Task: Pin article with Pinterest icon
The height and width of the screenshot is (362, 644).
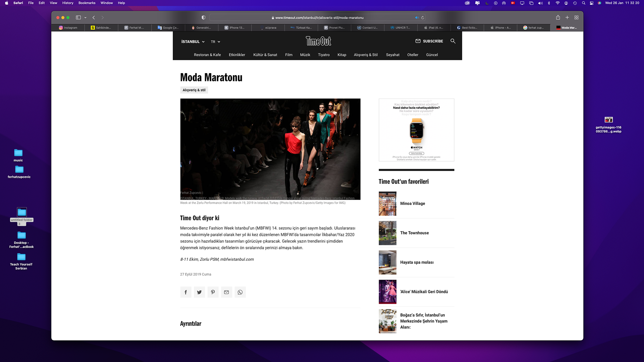Action: (x=213, y=292)
